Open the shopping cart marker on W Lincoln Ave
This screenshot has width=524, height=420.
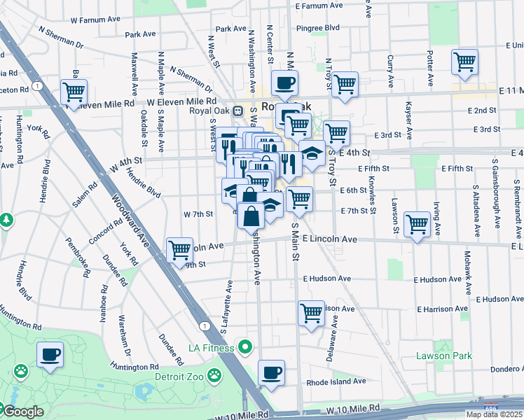(x=180, y=250)
